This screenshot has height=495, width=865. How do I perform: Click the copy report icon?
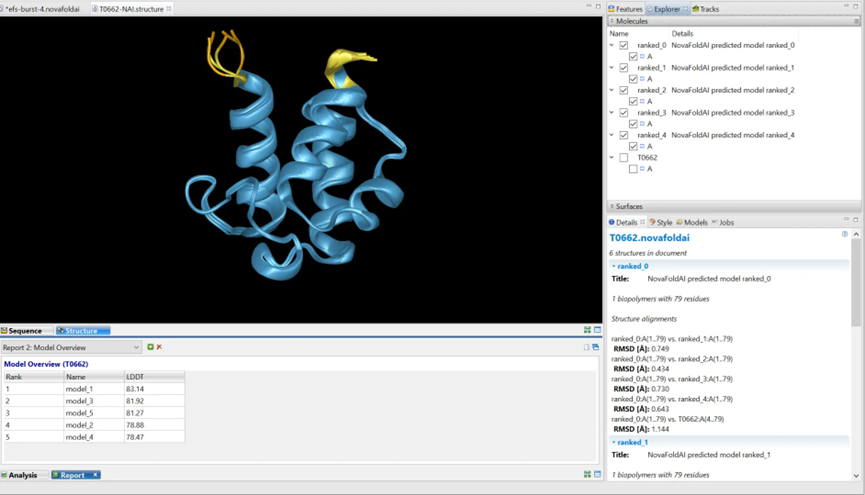(587, 347)
